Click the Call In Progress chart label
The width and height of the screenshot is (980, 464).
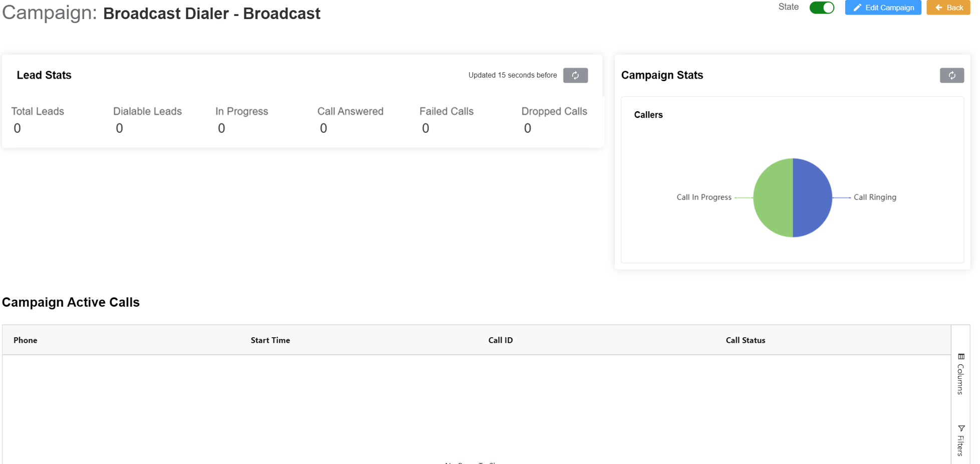704,197
